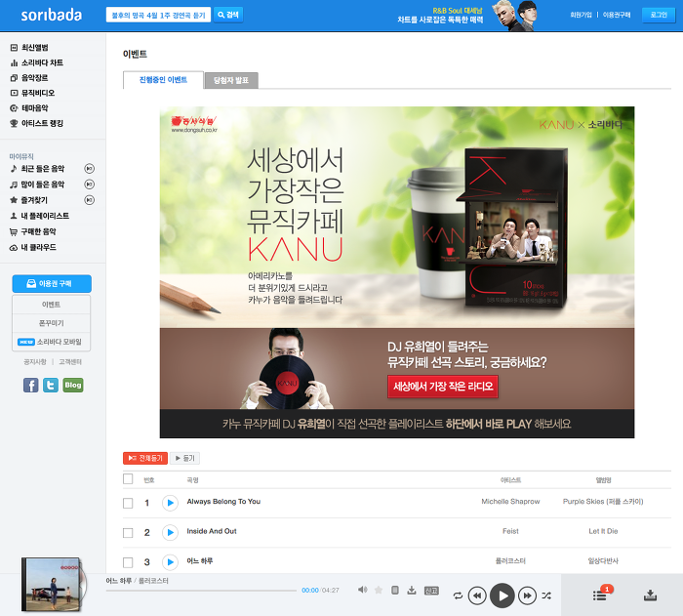This screenshot has width=683, height=616.
Task: Switch to the 진행중인 이벤트 tab
Action: tap(163, 80)
